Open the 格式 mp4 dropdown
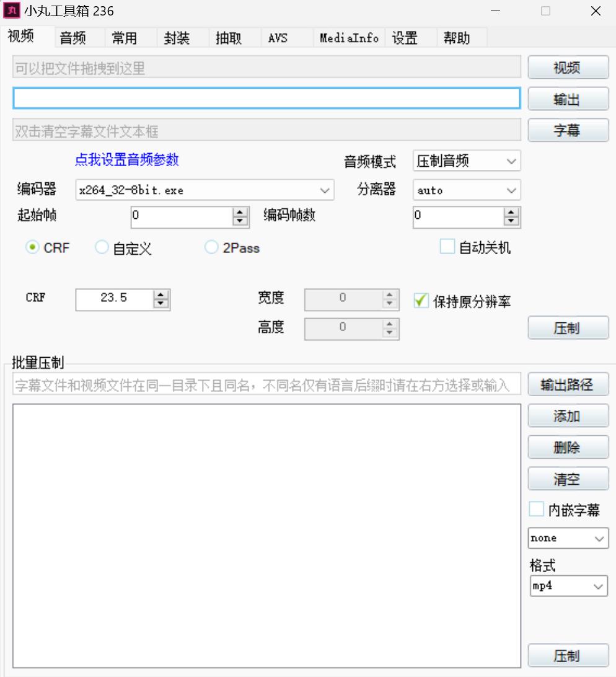Image resolution: width=616 pixels, height=677 pixels. pos(568,586)
